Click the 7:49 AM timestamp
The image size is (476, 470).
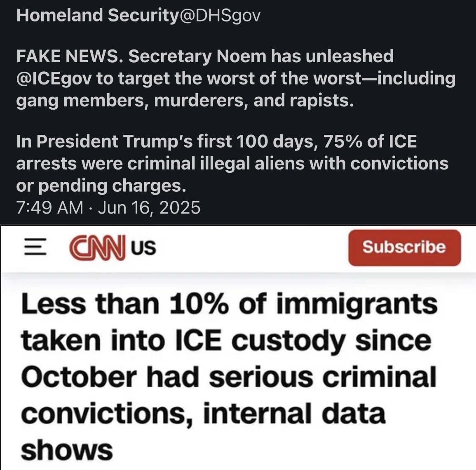tap(49, 207)
